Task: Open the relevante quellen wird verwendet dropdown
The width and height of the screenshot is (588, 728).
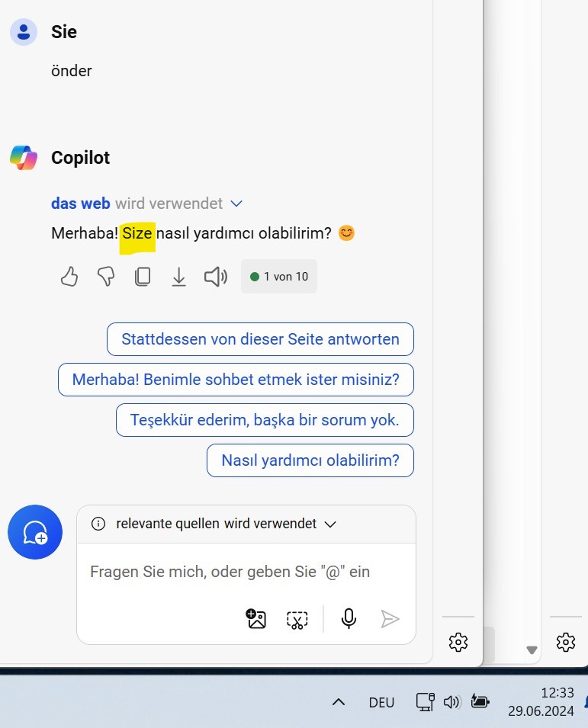Action: pos(226,524)
